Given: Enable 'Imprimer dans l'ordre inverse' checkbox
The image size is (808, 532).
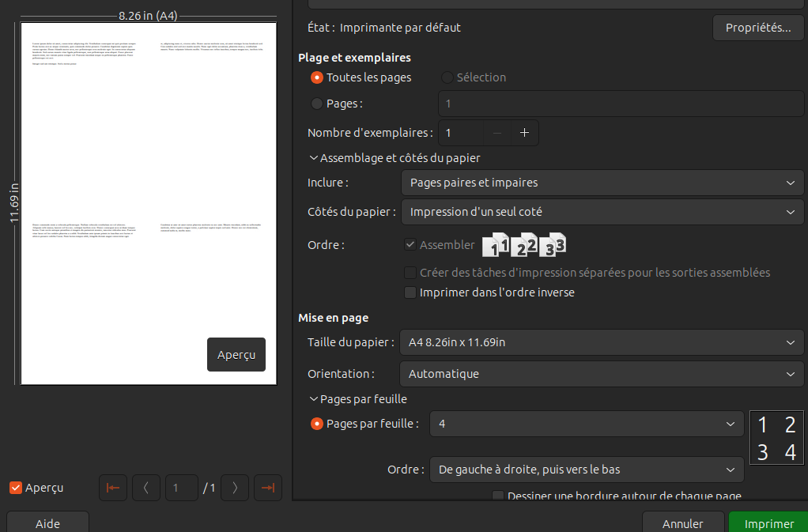Looking at the screenshot, I should coord(410,292).
